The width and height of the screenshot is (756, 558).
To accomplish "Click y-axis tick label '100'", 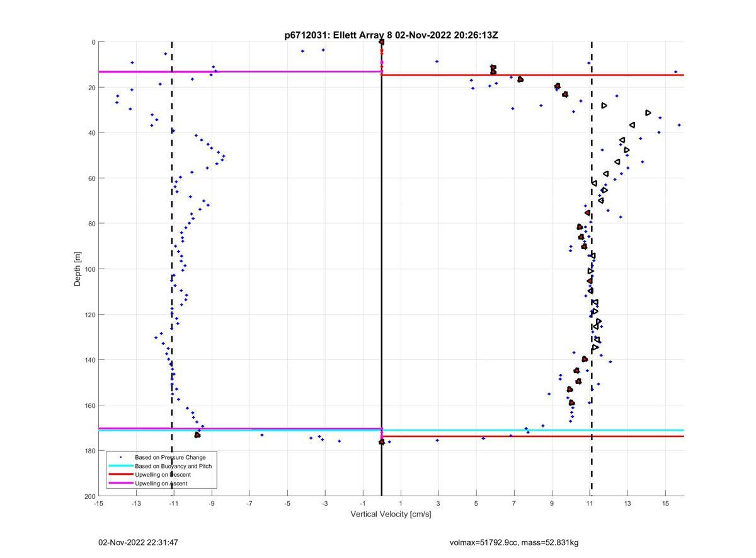I will pyautogui.click(x=89, y=269).
